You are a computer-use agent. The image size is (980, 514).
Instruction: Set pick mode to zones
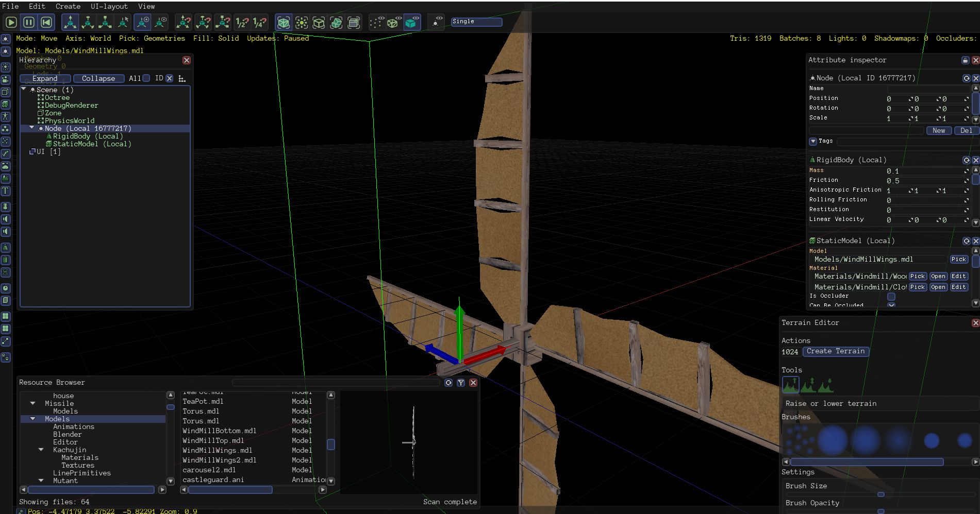(x=319, y=22)
